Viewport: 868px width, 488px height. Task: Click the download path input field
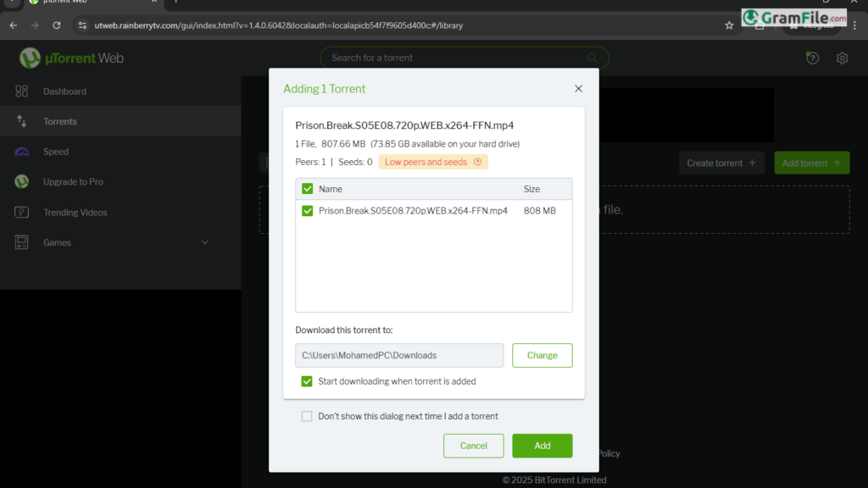click(x=399, y=355)
